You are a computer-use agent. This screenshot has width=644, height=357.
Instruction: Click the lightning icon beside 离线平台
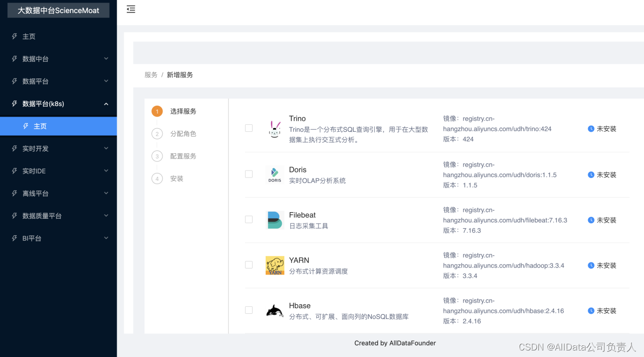(x=15, y=193)
